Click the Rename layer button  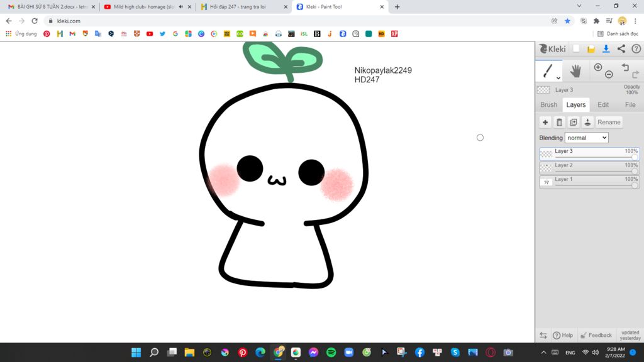[609, 123]
